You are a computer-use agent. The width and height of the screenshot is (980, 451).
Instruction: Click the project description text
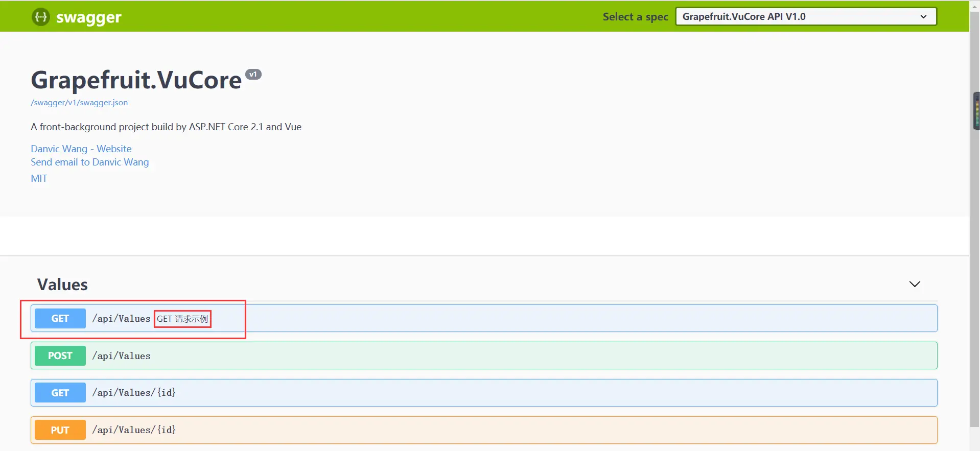166,127
